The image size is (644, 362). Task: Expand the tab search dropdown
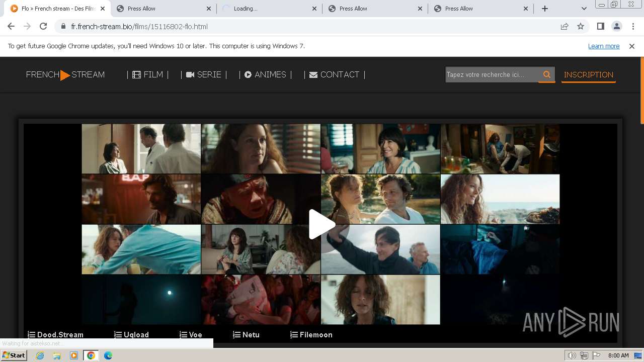tap(584, 9)
